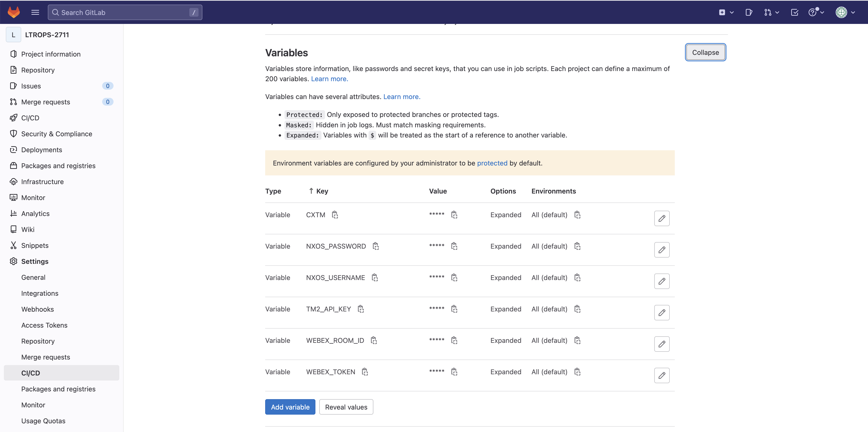The width and height of the screenshot is (868, 432).
Task: Open the to-do list icon in top bar
Action: tap(794, 13)
